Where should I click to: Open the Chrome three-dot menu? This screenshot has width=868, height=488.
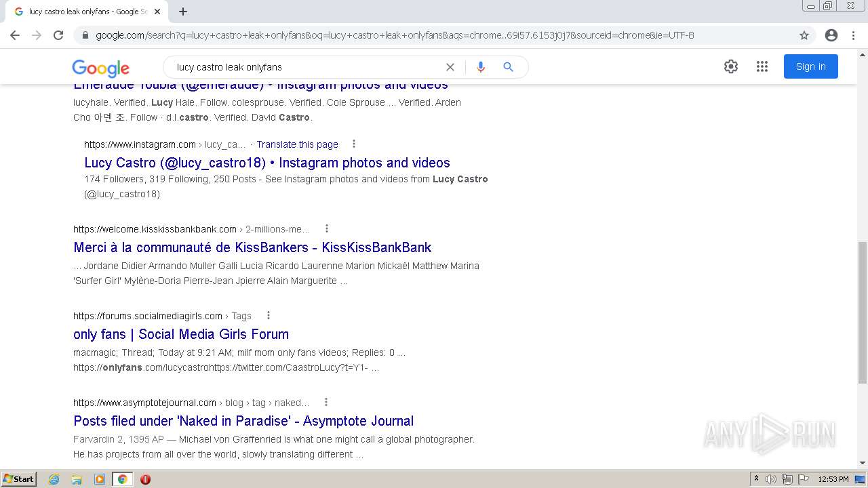pyautogui.click(x=854, y=35)
